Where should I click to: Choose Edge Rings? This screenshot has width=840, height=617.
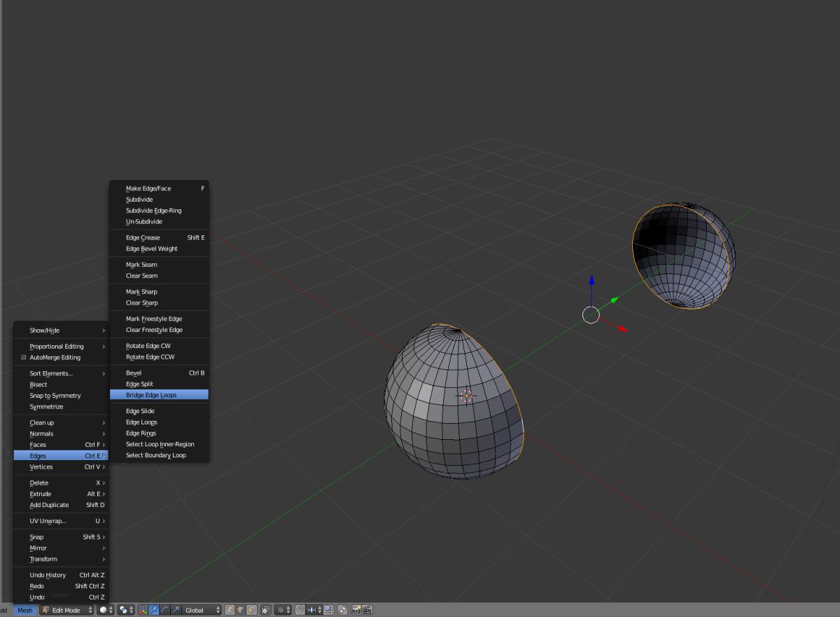[159, 434]
